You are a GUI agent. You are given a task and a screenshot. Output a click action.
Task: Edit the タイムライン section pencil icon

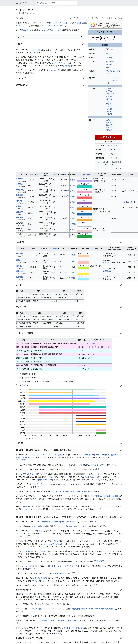click(x=121, y=386)
